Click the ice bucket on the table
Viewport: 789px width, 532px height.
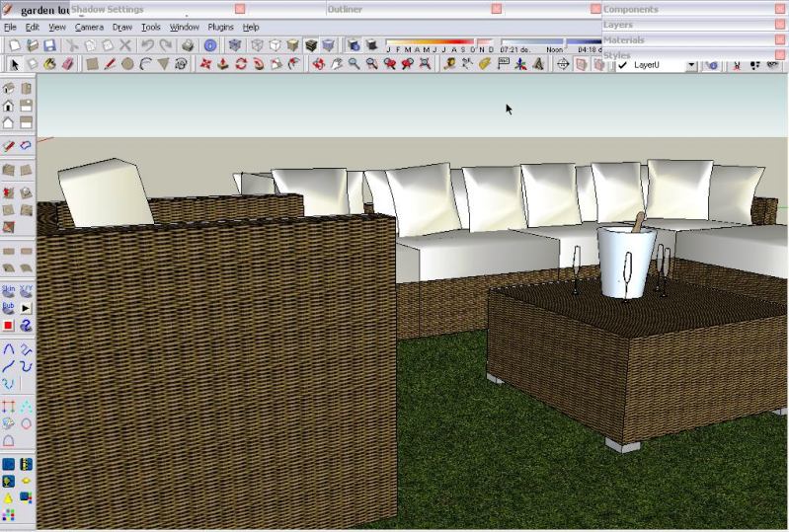[624, 261]
